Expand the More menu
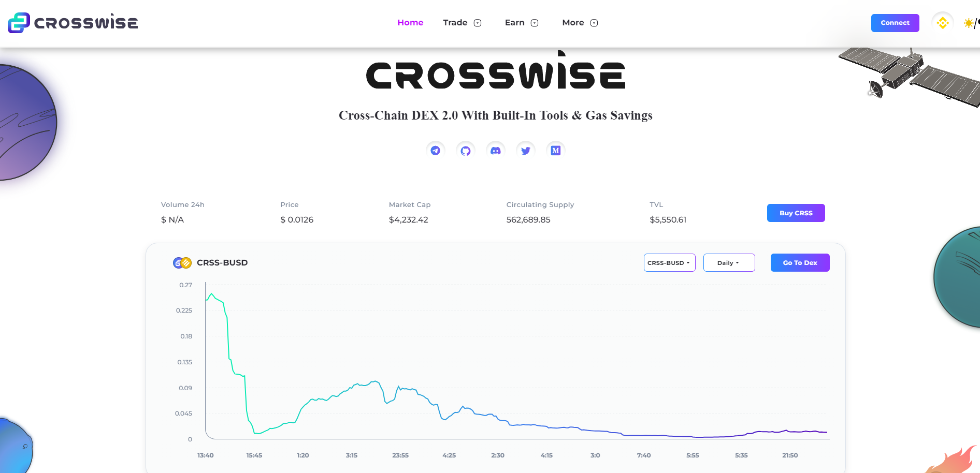Viewport: 980px width, 473px height. coord(580,23)
